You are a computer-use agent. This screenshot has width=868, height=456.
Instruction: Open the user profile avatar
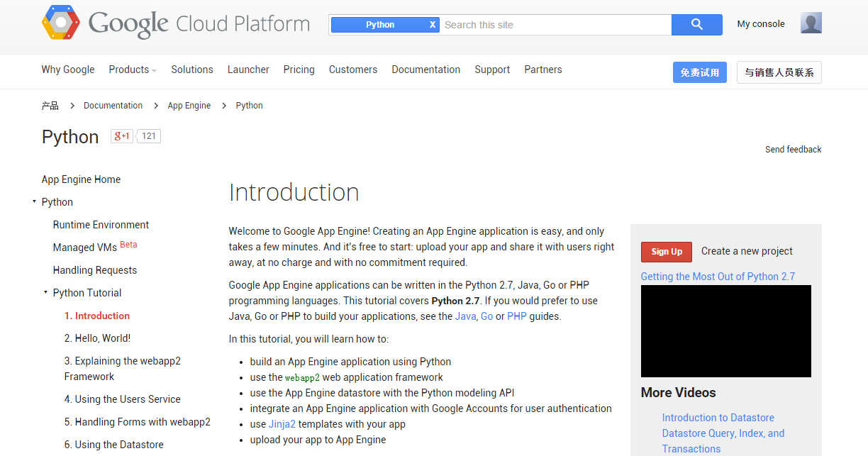pos(811,23)
